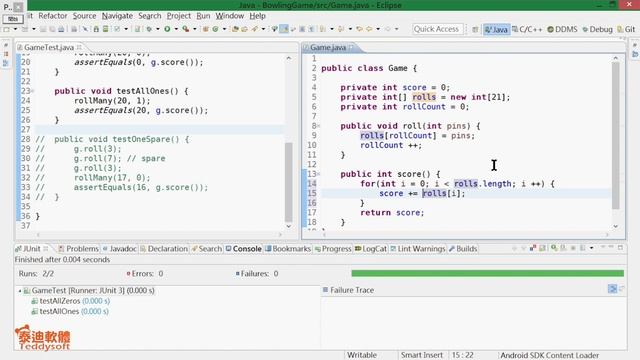Switch to the LogCat view tab
Screen dimensions: 640x360
click(371, 249)
